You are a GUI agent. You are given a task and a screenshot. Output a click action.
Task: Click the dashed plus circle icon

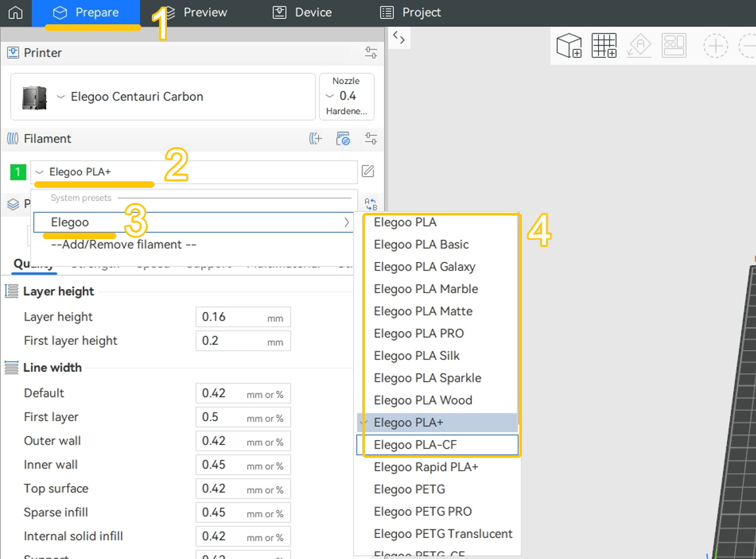[715, 46]
